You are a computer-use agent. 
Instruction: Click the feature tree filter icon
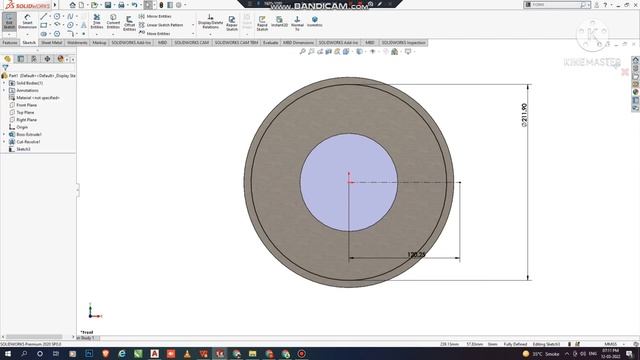tap(5, 67)
